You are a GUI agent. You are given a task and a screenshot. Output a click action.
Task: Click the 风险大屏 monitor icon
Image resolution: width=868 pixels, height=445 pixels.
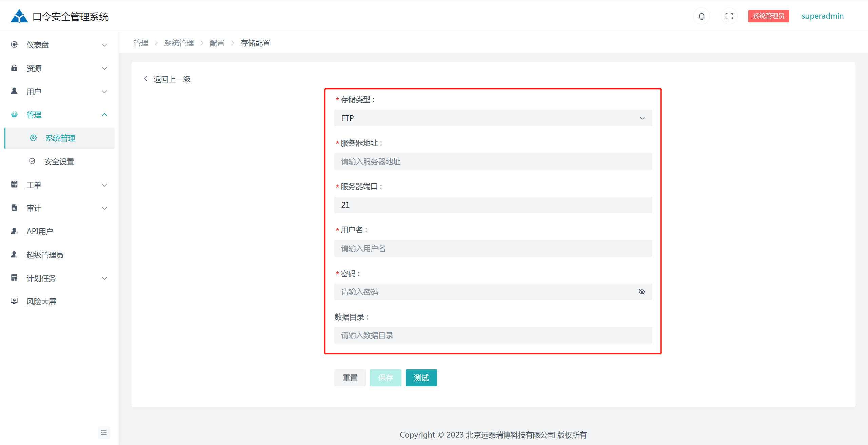tap(14, 301)
